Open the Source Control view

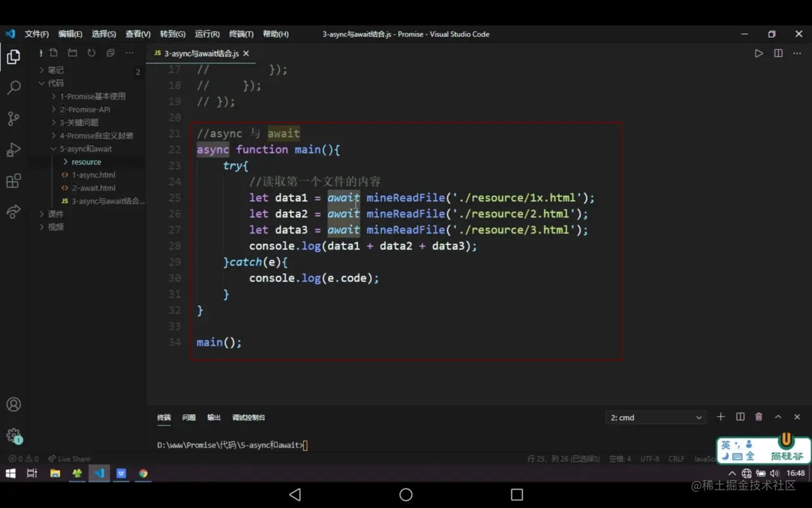(13, 119)
